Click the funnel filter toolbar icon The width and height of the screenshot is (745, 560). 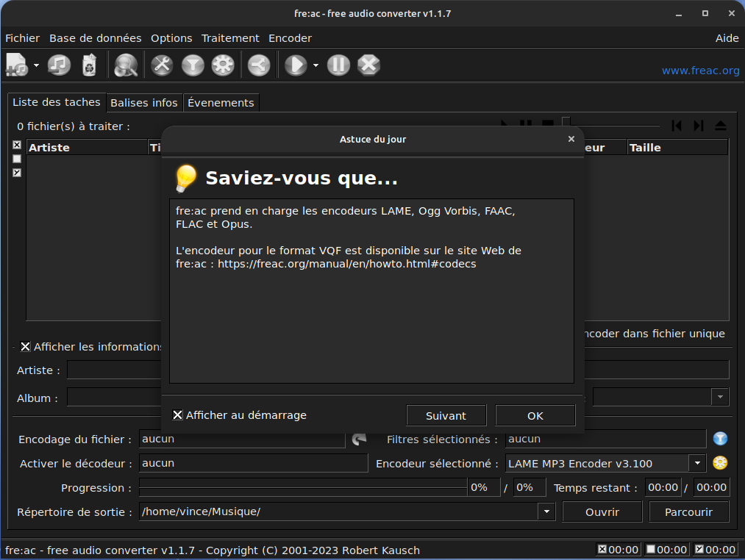tap(192, 65)
